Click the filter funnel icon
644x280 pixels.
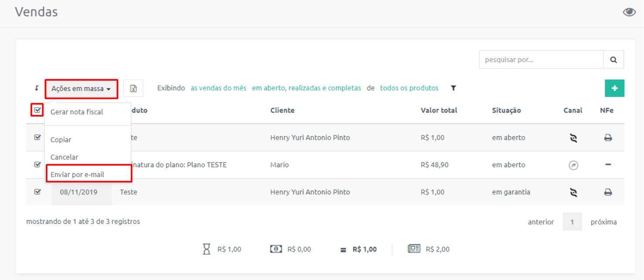[x=453, y=88]
